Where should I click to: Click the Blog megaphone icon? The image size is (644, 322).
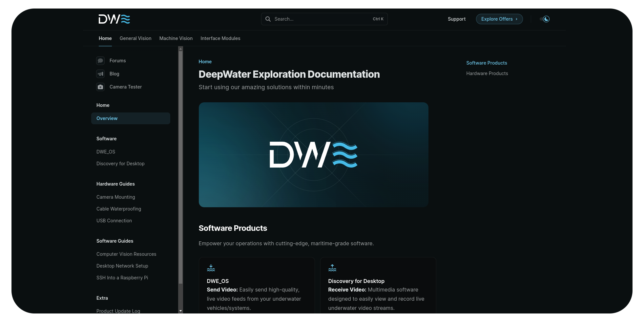tap(100, 74)
